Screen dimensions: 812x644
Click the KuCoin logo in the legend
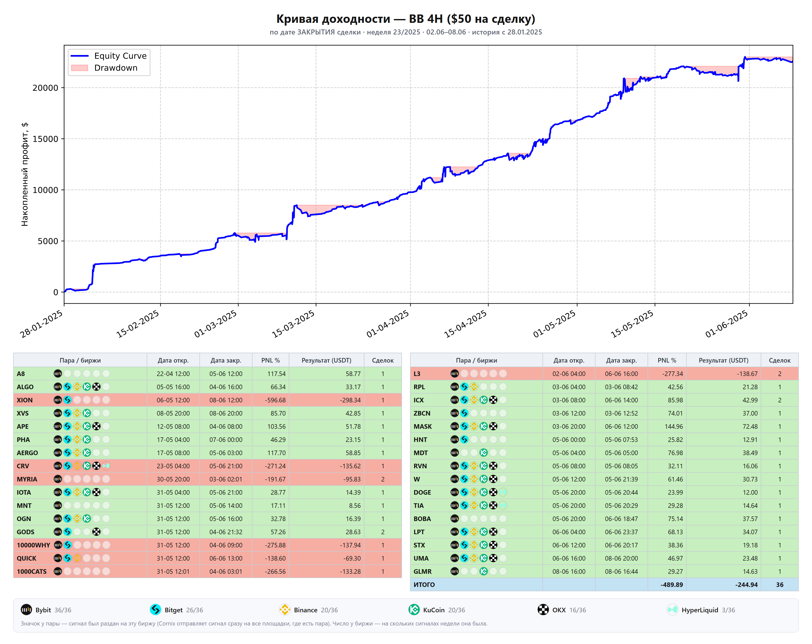(414, 610)
